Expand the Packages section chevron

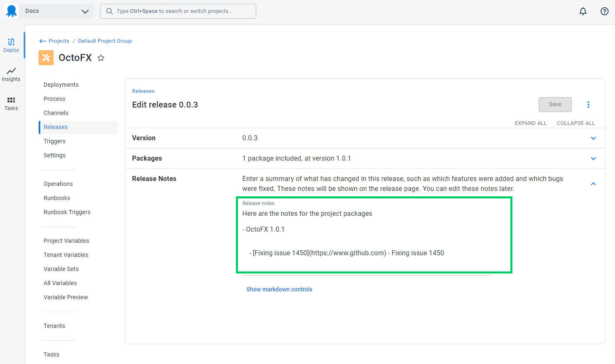[593, 159]
